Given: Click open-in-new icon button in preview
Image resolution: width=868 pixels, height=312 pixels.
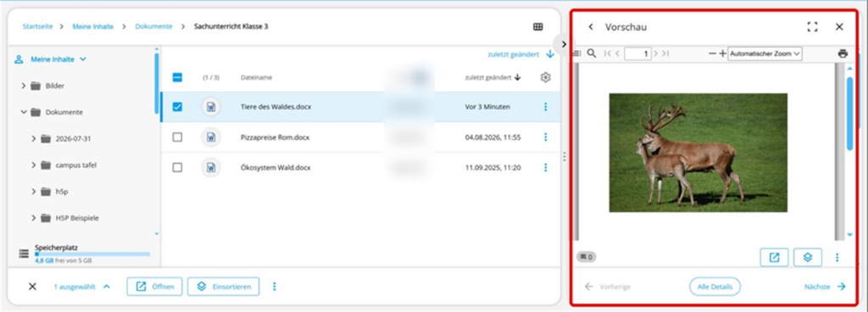Looking at the screenshot, I should pyautogui.click(x=774, y=257).
